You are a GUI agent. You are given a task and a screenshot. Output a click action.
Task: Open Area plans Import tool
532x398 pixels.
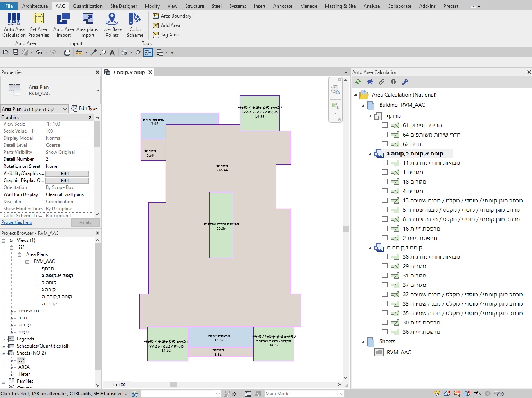(x=87, y=25)
